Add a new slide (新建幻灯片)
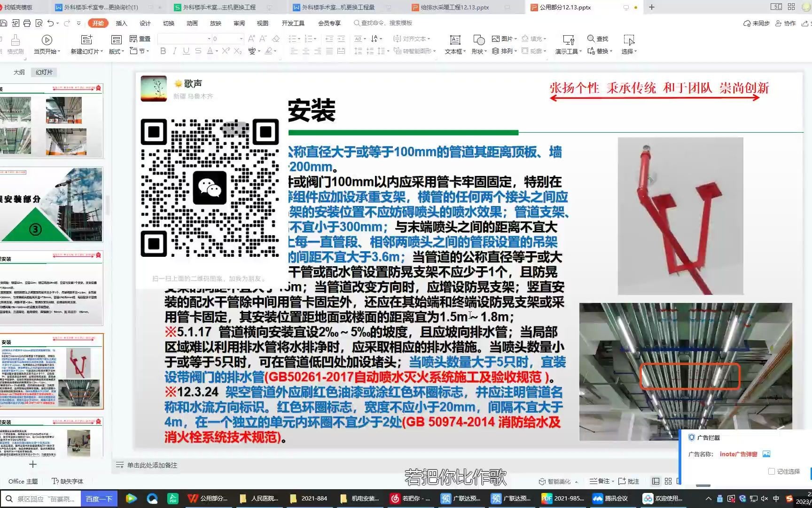 [x=86, y=44]
